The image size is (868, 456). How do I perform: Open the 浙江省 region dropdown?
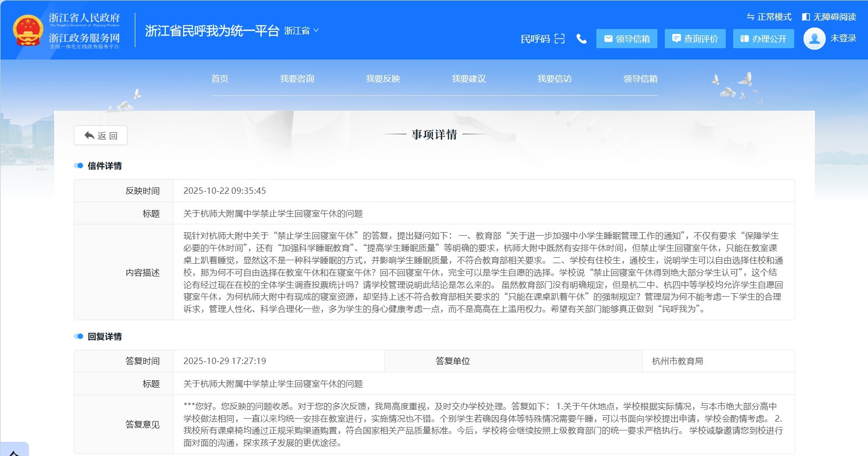click(301, 30)
